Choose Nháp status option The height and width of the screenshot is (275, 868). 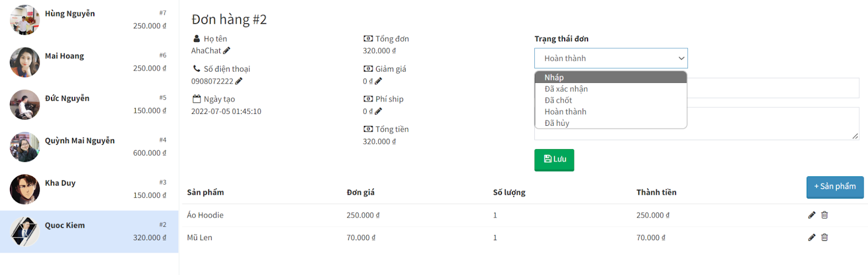tap(611, 78)
